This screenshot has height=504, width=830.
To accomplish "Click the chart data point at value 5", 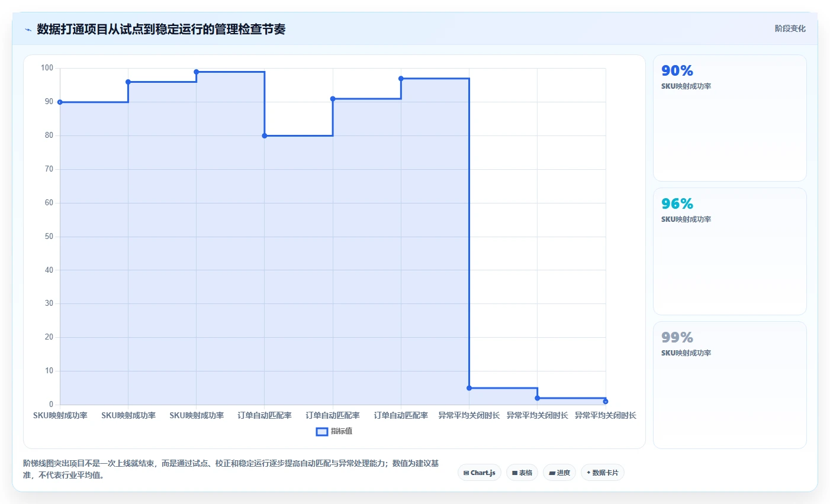I will (x=469, y=388).
